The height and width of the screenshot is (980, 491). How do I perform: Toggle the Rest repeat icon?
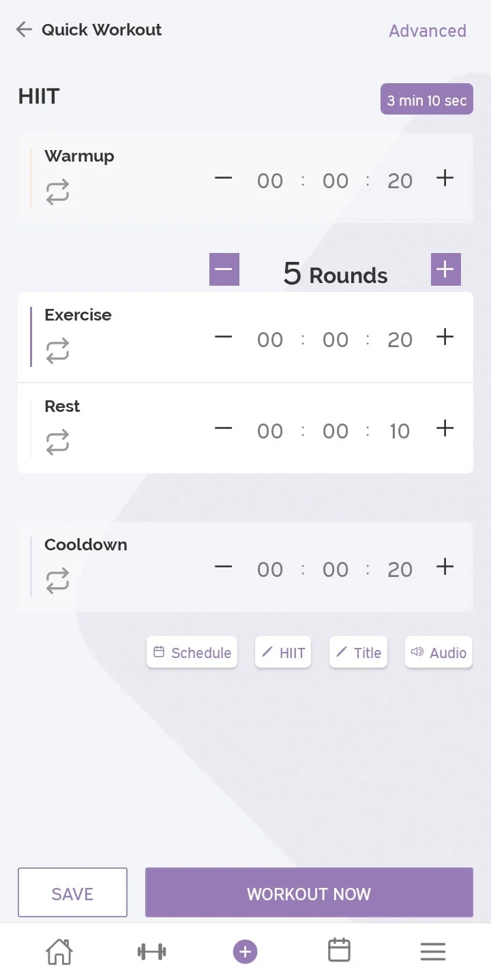coord(58,443)
